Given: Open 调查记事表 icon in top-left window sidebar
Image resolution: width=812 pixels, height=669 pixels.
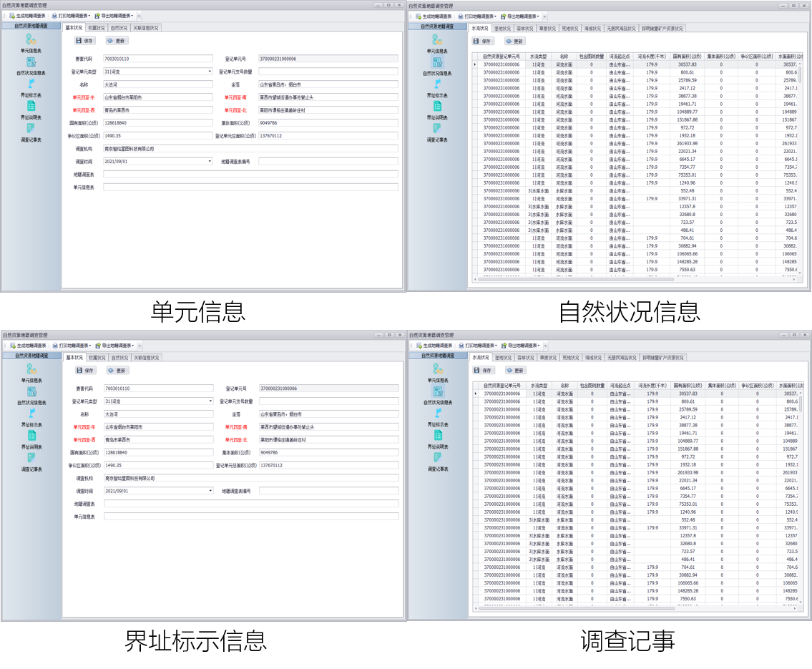Looking at the screenshot, I should (x=31, y=129).
